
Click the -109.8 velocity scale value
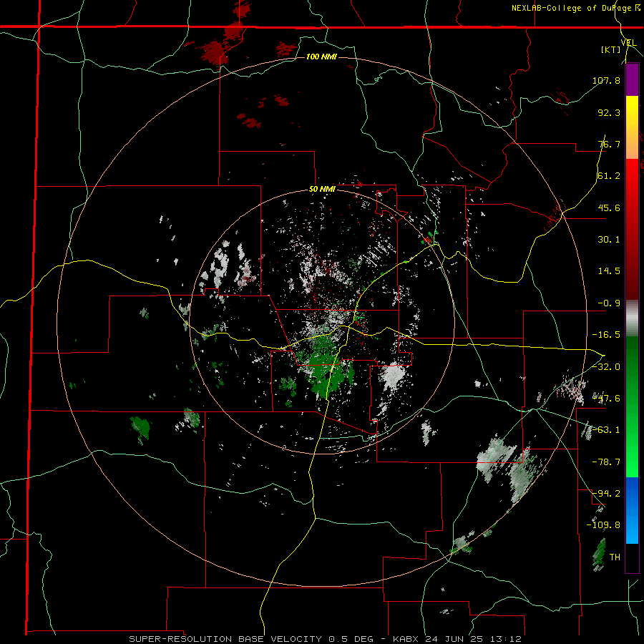click(604, 525)
